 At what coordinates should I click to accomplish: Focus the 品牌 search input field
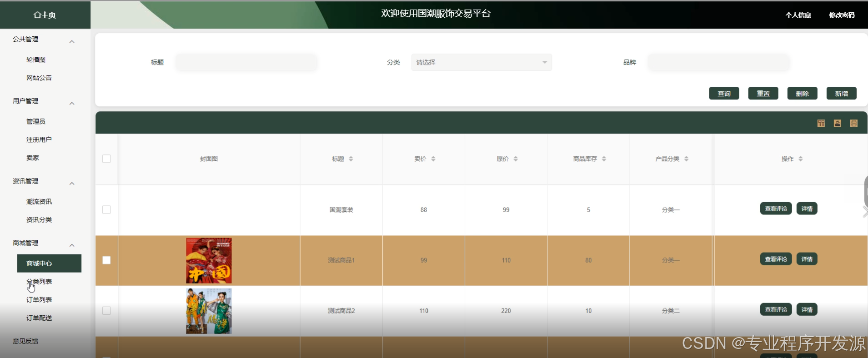point(719,62)
